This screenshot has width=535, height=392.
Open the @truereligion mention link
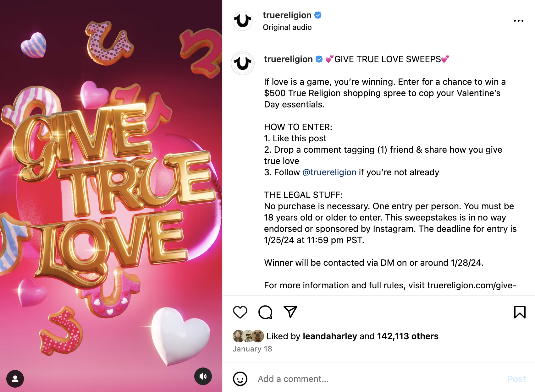(x=329, y=172)
